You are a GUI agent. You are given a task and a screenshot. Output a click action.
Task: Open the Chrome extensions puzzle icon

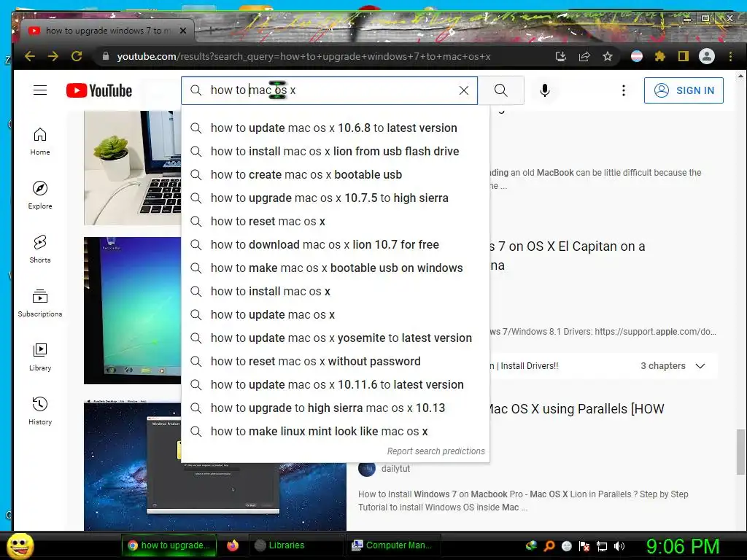pos(659,57)
